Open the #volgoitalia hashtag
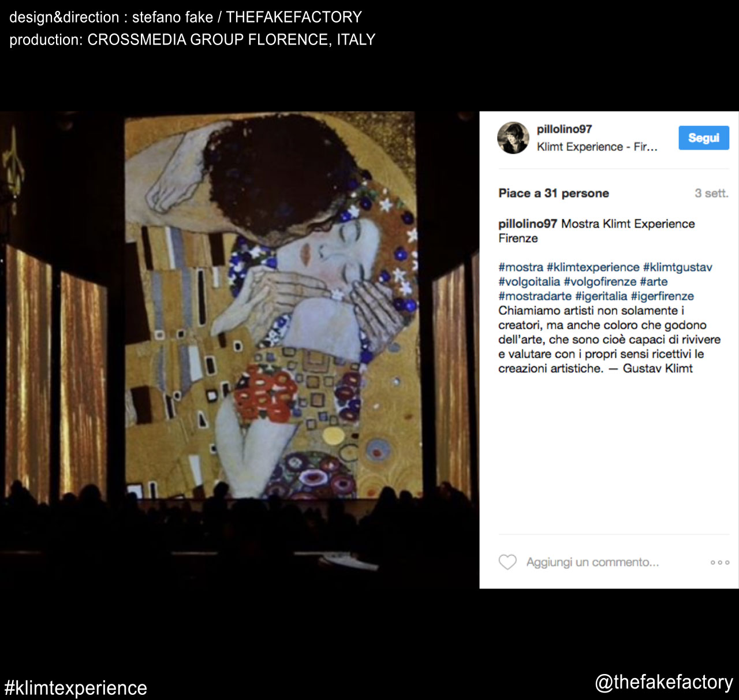Image resolution: width=739 pixels, height=700 pixels. click(529, 282)
